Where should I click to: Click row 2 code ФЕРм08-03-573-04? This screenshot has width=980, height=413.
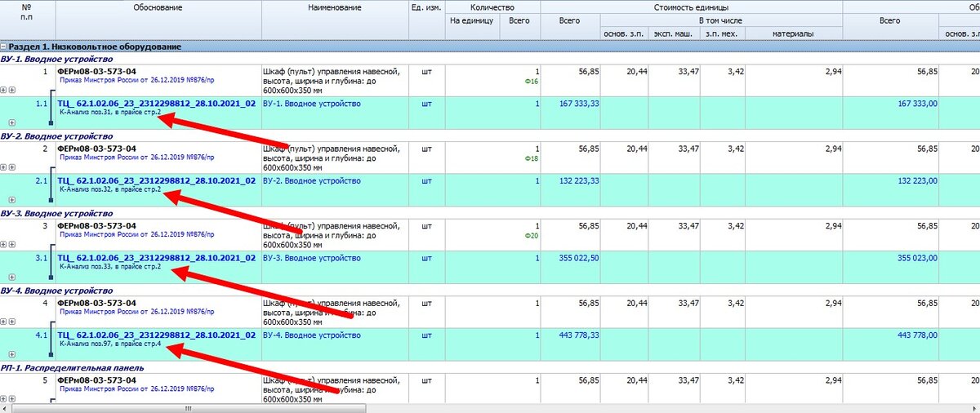click(x=97, y=149)
